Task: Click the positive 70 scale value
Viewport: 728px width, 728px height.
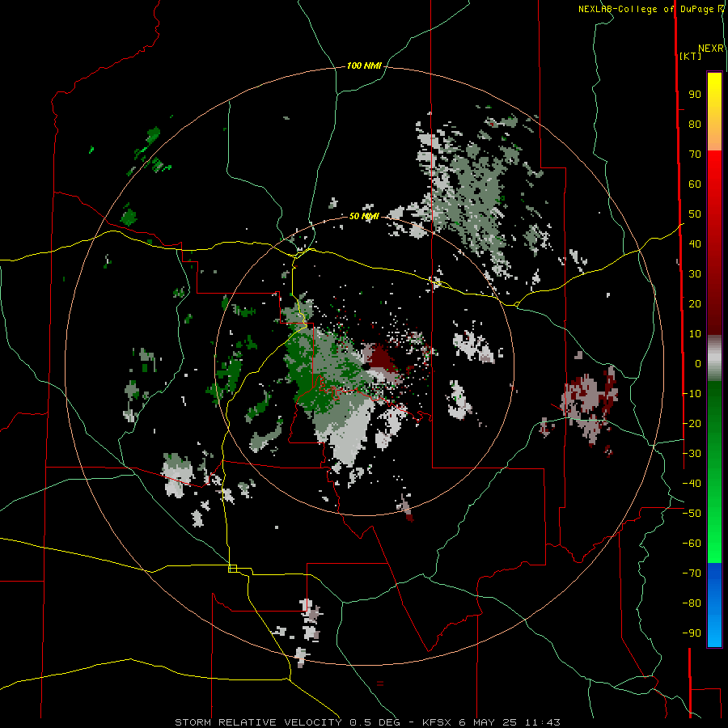Action: coord(695,154)
